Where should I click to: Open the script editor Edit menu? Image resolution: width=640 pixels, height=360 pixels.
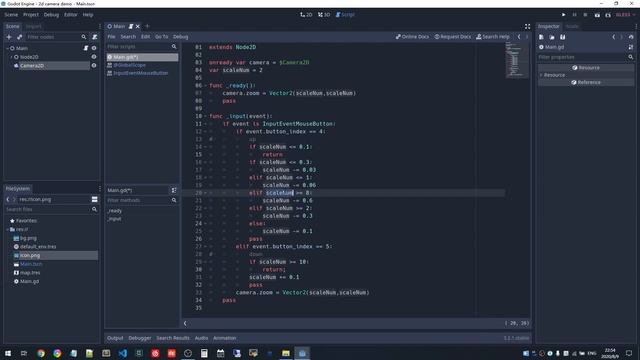(145, 37)
